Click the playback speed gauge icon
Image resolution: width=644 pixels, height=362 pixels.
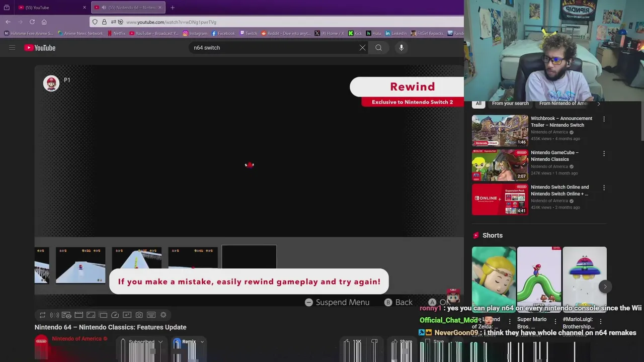115,315
